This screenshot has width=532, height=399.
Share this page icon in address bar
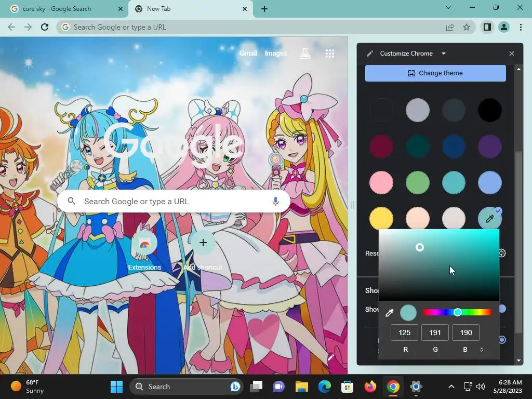click(450, 27)
